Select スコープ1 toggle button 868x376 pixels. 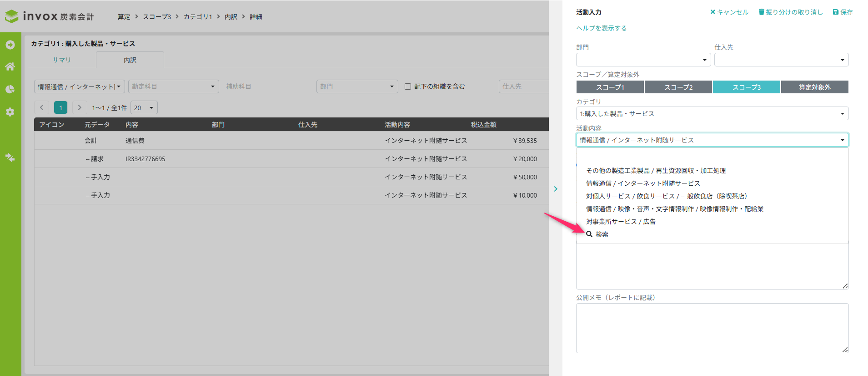pyautogui.click(x=610, y=87)
